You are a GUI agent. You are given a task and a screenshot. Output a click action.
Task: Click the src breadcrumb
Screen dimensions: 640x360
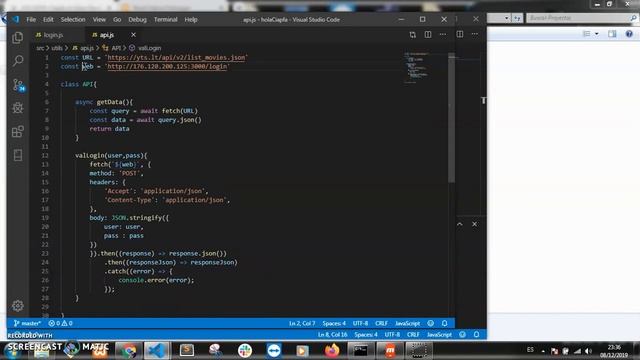click(x=40, y=48)
